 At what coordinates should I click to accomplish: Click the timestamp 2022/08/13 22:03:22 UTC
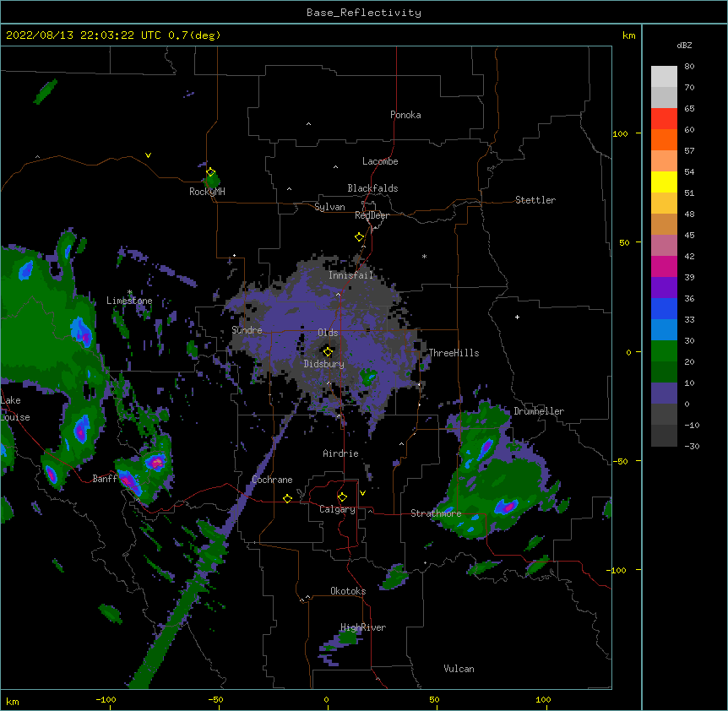84,35
